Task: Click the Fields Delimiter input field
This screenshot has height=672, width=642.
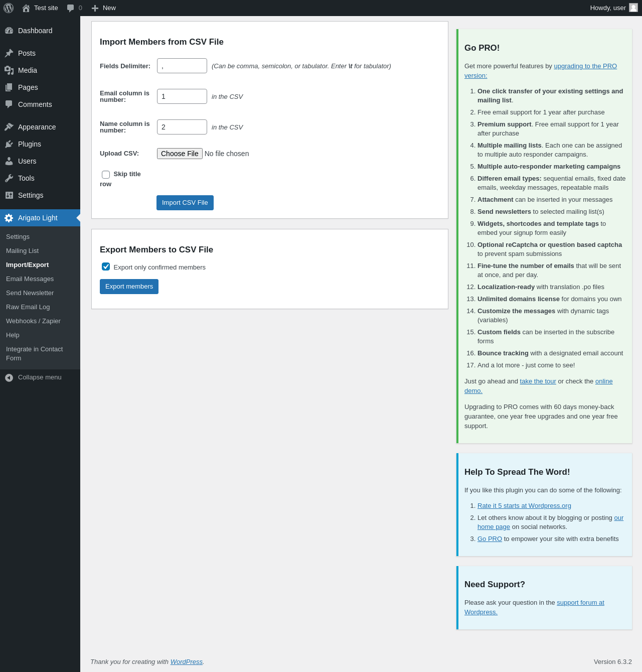Action: click(x=182, y=66)
